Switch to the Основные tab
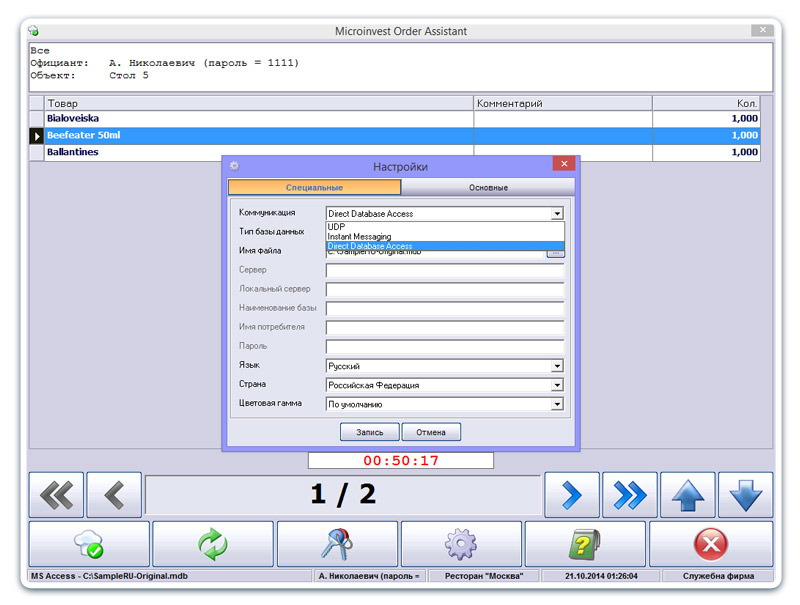This screenshot has width=800, height=605. pos(488,188)
